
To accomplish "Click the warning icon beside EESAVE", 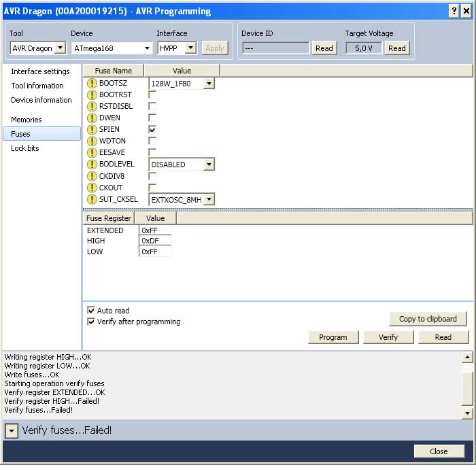I will pos(92,153).
